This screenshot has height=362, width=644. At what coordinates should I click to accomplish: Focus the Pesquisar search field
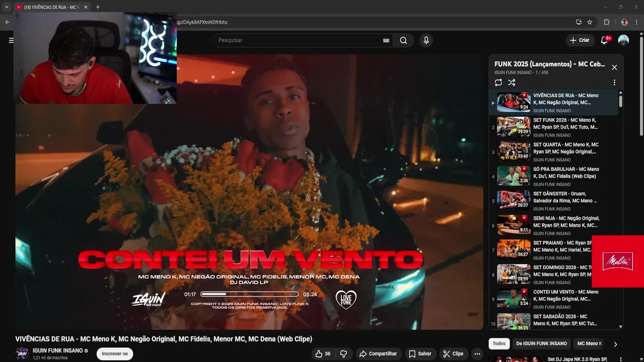302,40
